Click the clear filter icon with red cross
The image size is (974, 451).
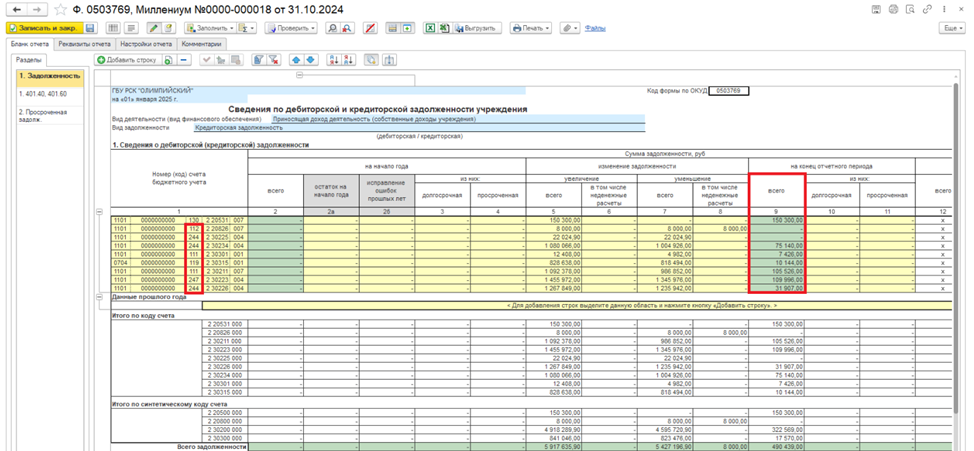[x=274, y=60]
